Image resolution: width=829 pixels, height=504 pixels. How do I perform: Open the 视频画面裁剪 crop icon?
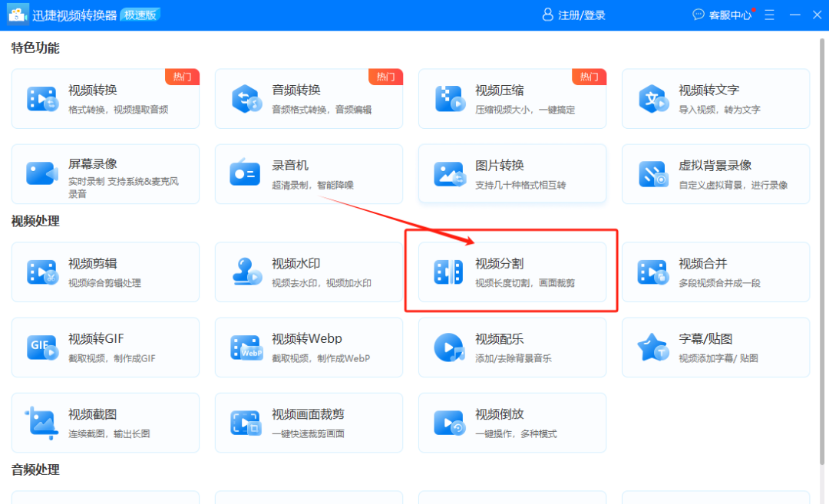click(246, 423)
